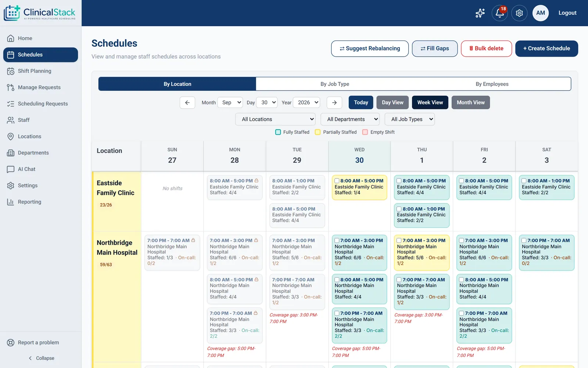Image resolution: width=588 pixels, height=368 pixels.
Task: Switch to the By Job Type tab
Action: tap(335, 84)
